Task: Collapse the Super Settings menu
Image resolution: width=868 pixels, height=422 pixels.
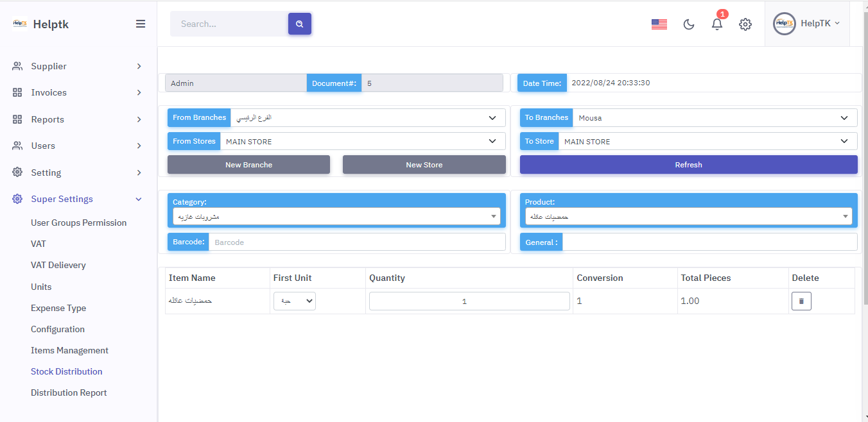Action: (x=77, y=199)
